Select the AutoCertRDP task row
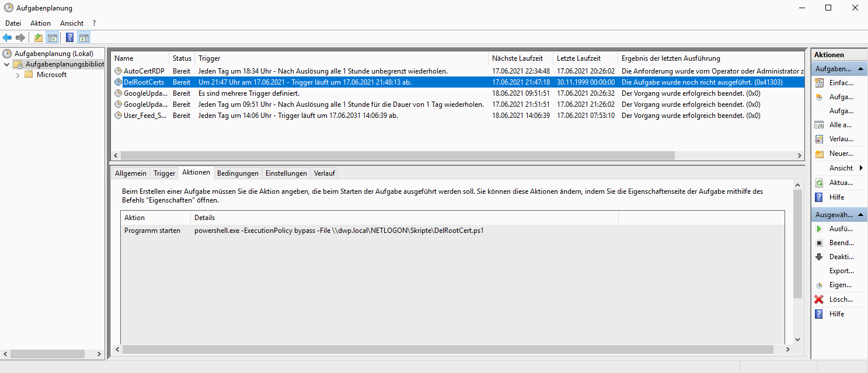Screen dimensions: 868x373 [x=144, y=71]
